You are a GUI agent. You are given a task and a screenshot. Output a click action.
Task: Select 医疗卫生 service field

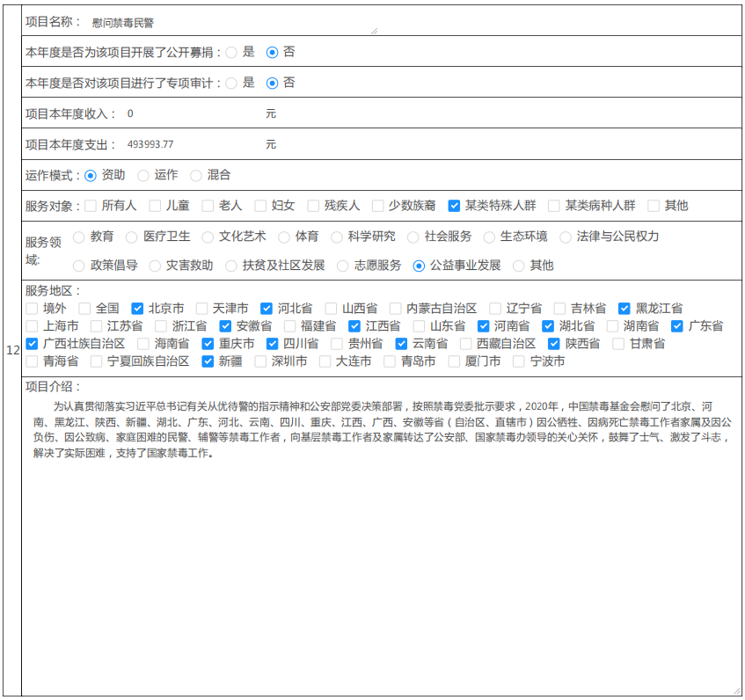tap(132, 237)
